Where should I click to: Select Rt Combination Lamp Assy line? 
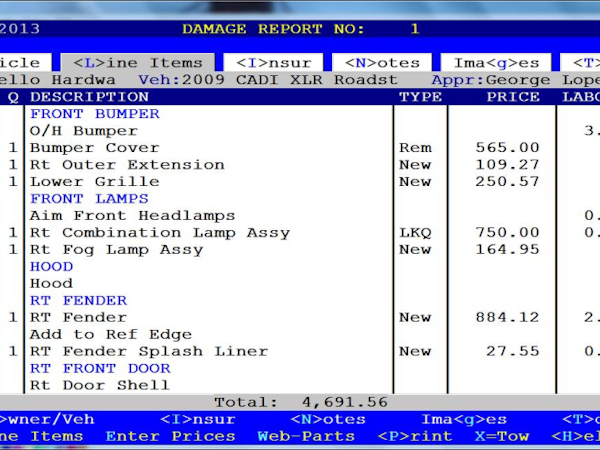(160, 233)
